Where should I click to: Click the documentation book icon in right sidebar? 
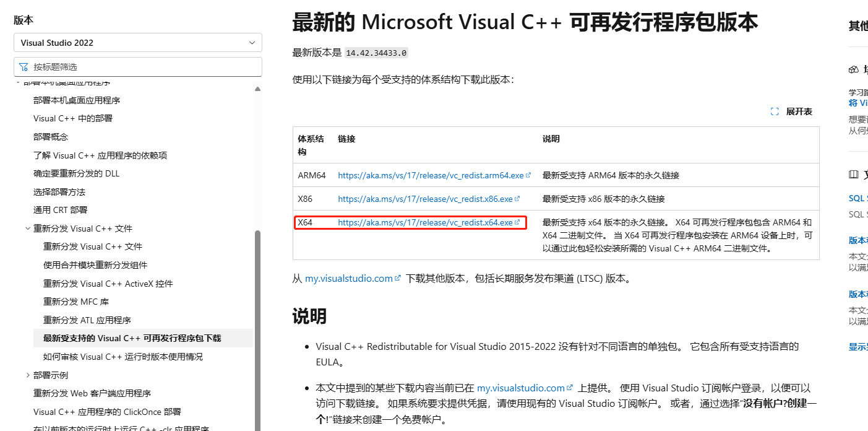tap(853, 174)
